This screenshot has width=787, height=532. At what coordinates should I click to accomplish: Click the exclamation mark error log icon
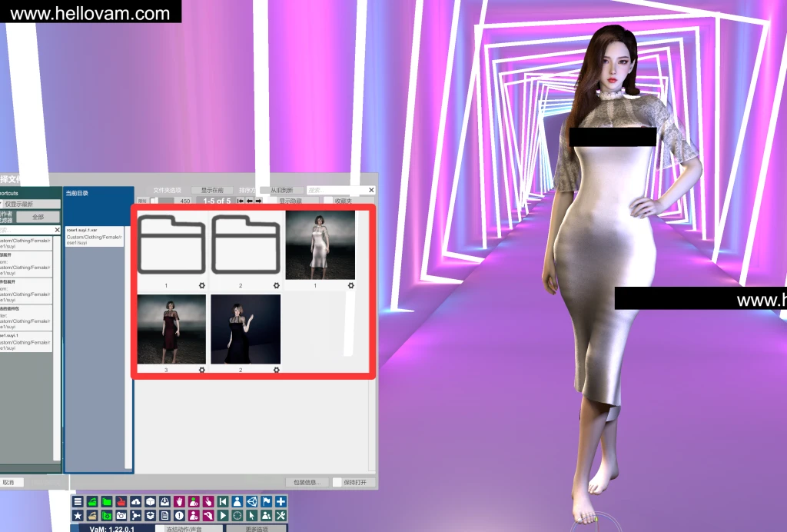[x=179, y=516]
